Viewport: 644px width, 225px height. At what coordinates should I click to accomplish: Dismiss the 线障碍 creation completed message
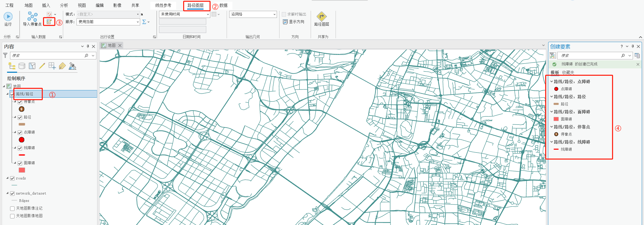click(638, 64)
